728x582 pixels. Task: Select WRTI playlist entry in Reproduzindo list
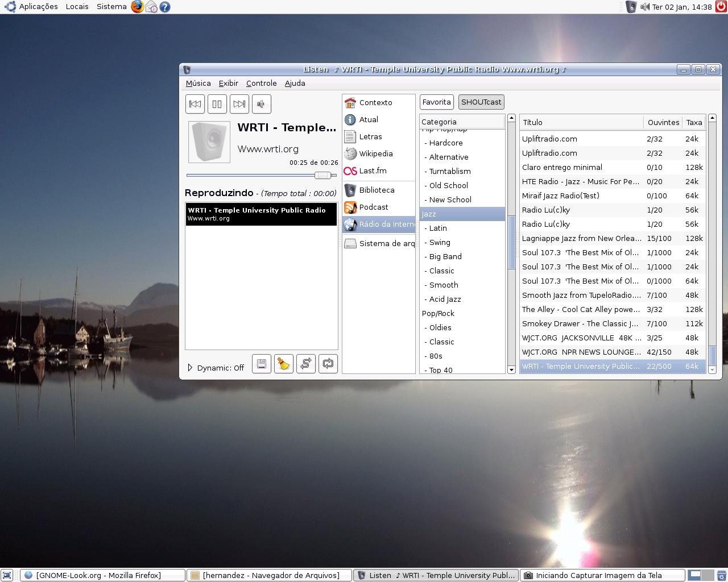coord(262,214)
